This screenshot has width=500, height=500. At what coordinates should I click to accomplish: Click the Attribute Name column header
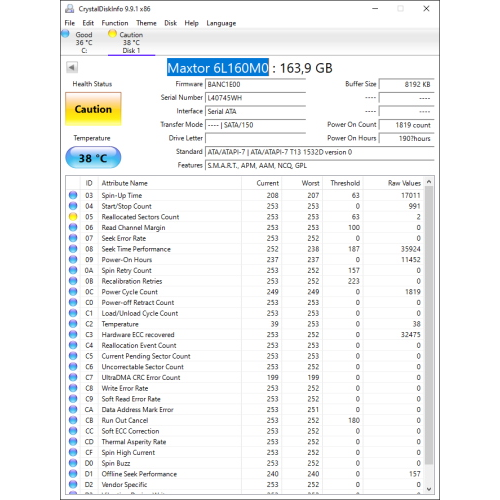(170, 183)
